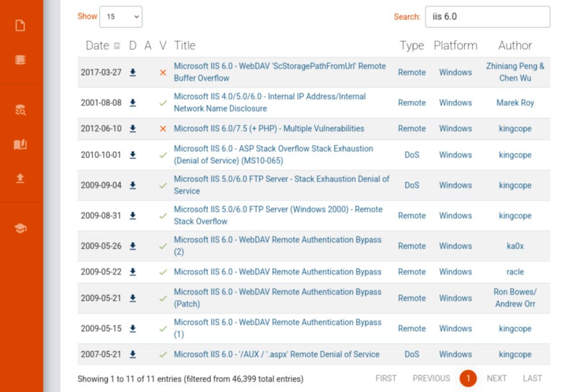The image size is (567, 392).
Task: Click DoS type in the 2009-09-04 row
Action: click(x=412, y=185)
